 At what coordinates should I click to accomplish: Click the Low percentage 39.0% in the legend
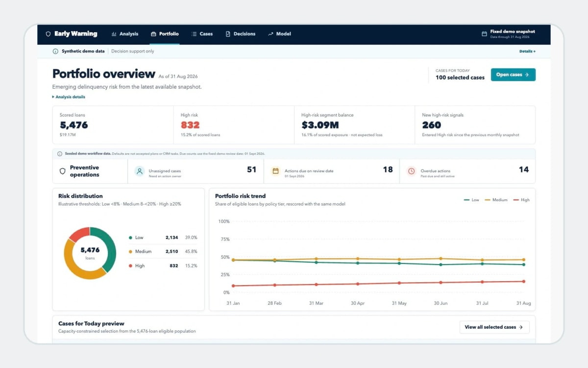point(191,237)
